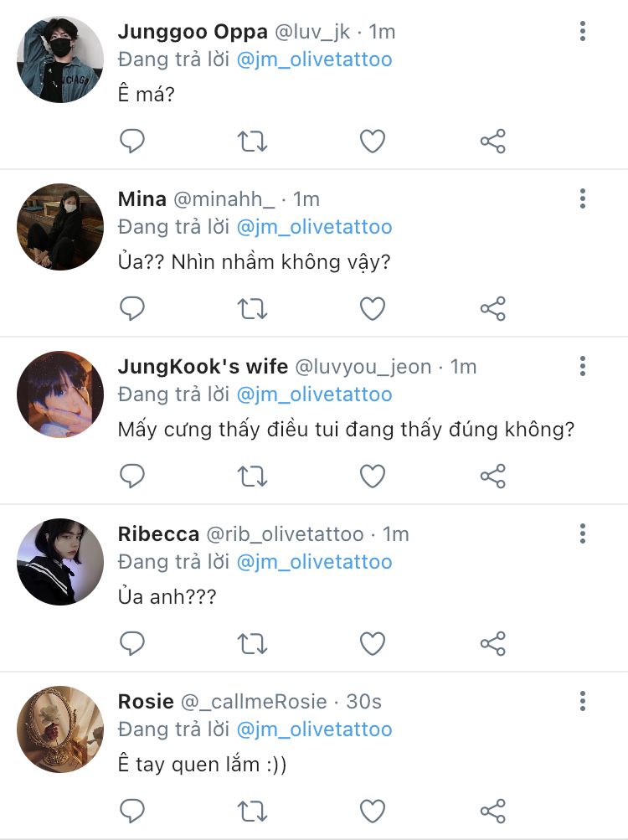
Task: Open more options on Junggoo Oppa's tweet
Action: click(x=582, y=32)
